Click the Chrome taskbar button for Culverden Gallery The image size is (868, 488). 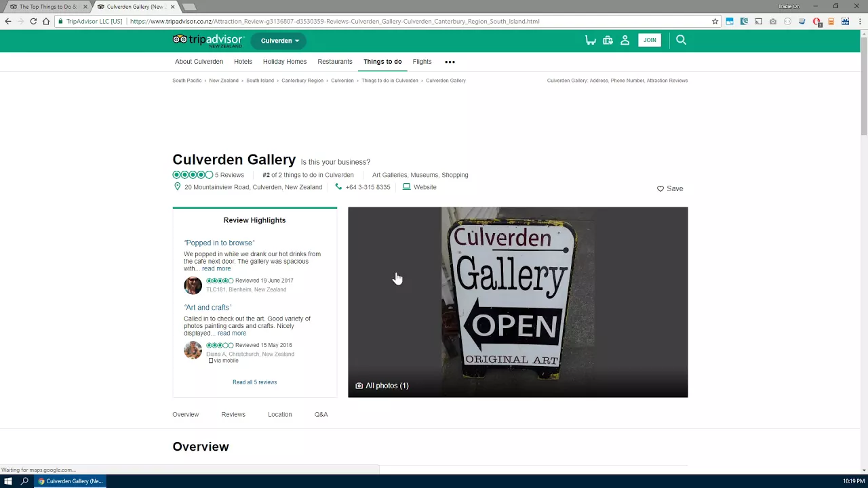pos(71,481)
